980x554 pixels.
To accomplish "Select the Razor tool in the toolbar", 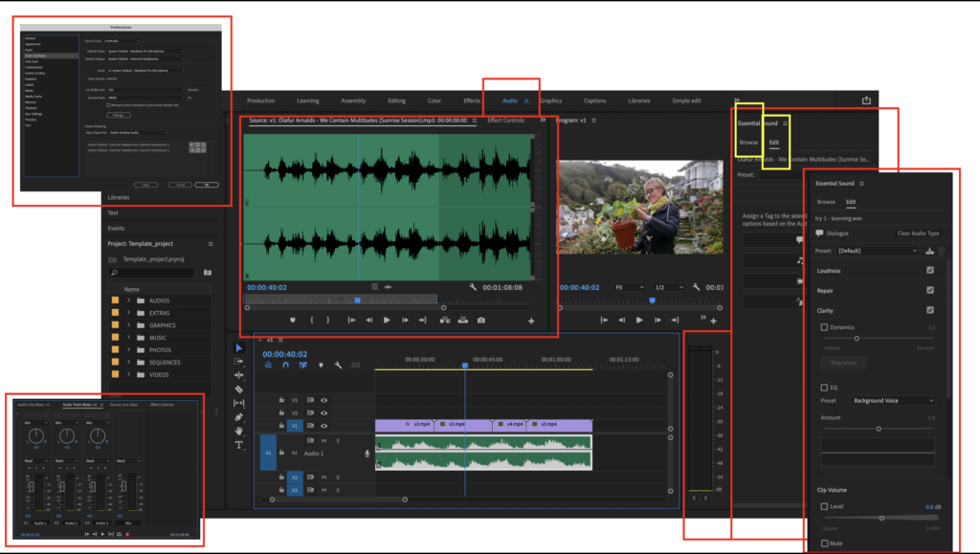I will point(239,389).
